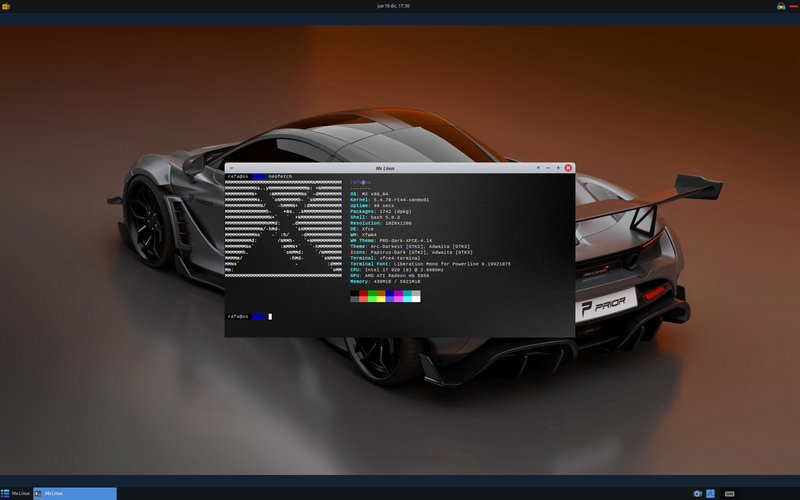Click the keyboard icon in bottom panel
This screenshot has height=500, width=800.
click(730, 493)
